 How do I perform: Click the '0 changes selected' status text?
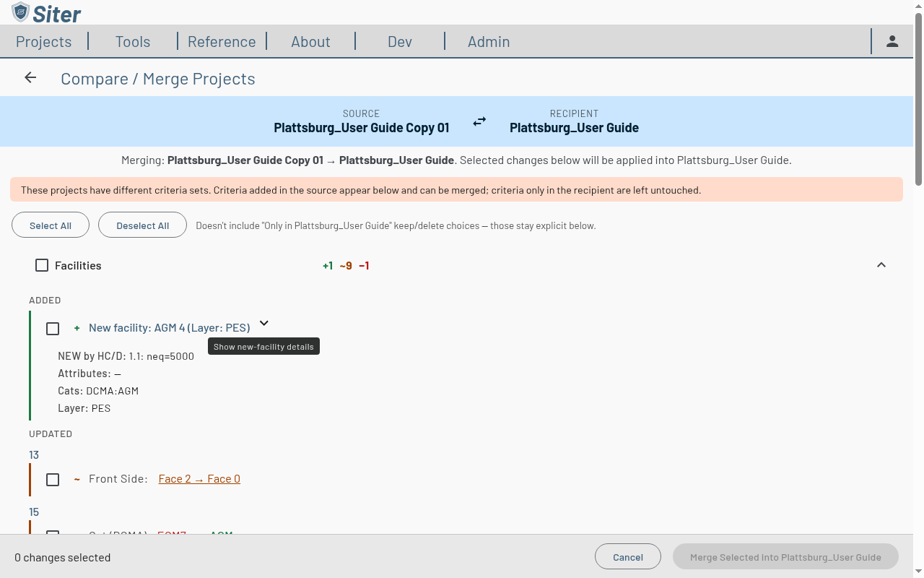pyautogui.click(x=63, y=558)
